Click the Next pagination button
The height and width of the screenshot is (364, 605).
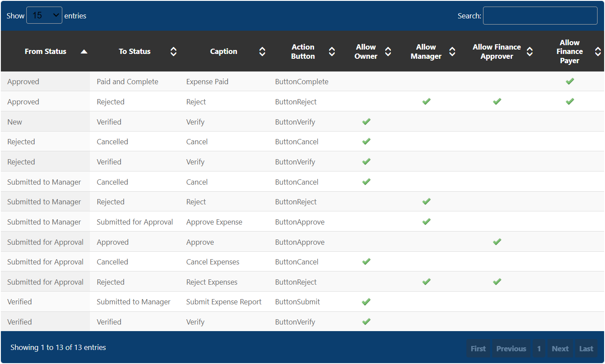pos(560,349)
